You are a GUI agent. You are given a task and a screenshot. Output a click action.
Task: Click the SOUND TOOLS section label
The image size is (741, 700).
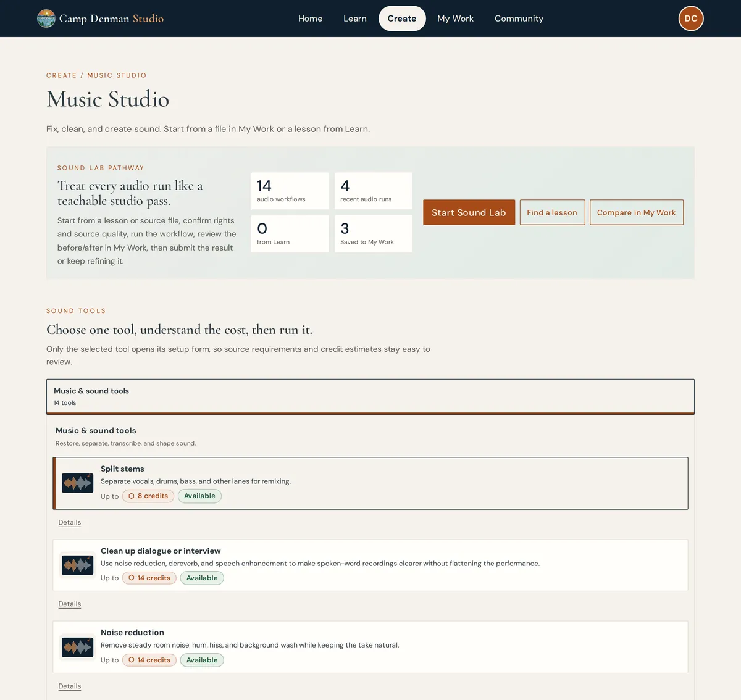[76, 311]
